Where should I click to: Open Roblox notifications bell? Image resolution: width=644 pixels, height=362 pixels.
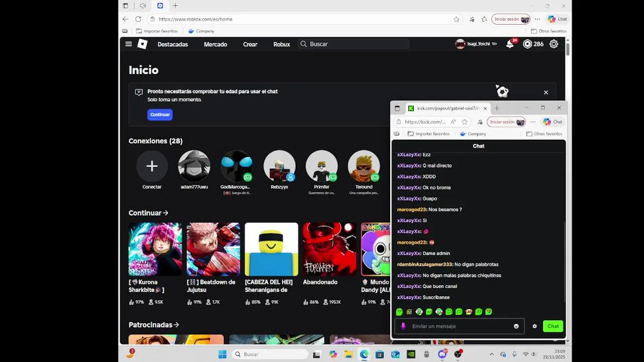click(510, 44)
